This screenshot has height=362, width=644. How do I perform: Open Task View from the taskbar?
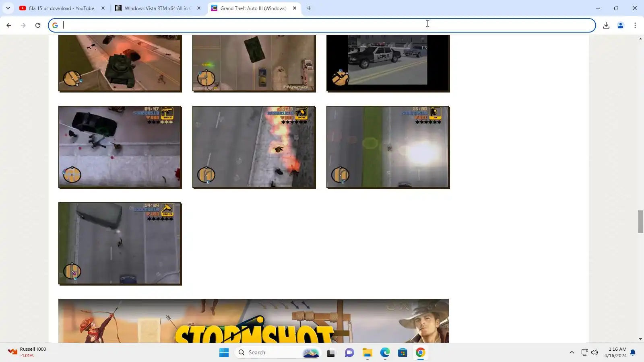click(x=331, y=353)
